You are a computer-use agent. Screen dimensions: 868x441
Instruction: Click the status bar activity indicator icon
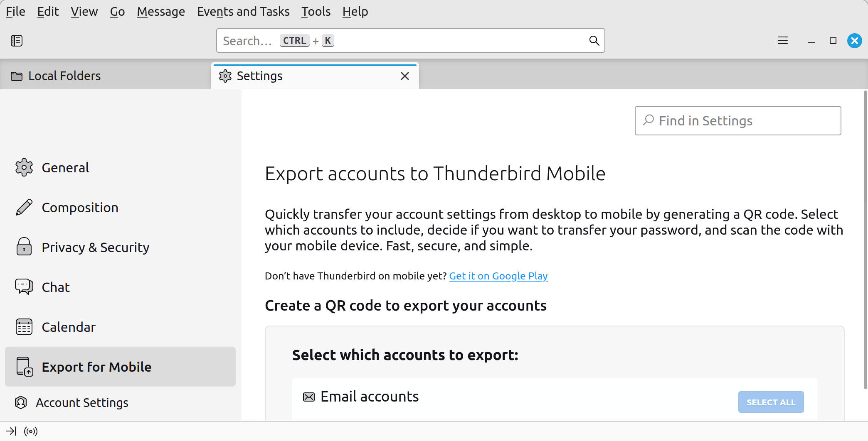[31, 431]
